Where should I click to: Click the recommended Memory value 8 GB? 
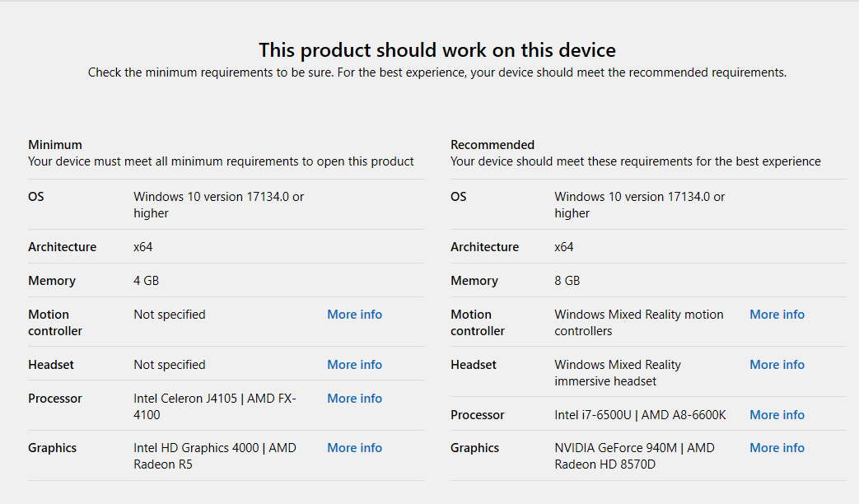coord(567,281)
